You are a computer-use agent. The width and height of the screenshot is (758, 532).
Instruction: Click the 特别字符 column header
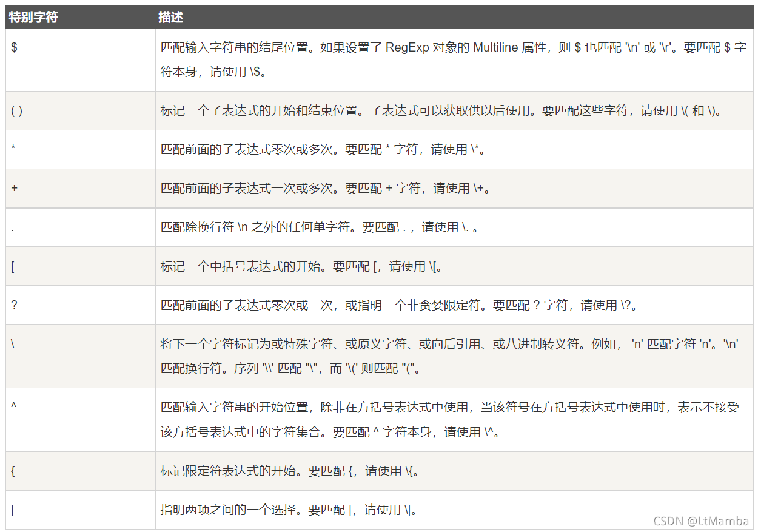(80, 17)
